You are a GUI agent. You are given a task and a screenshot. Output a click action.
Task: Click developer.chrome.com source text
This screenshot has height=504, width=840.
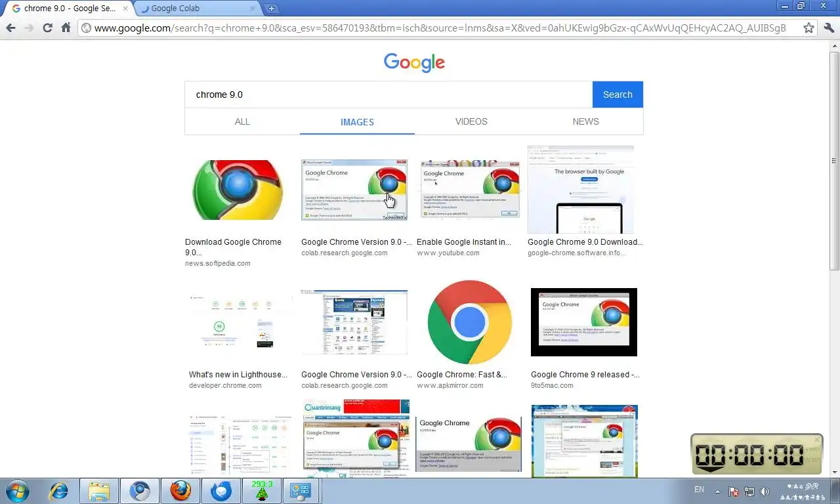coord(225,385)
